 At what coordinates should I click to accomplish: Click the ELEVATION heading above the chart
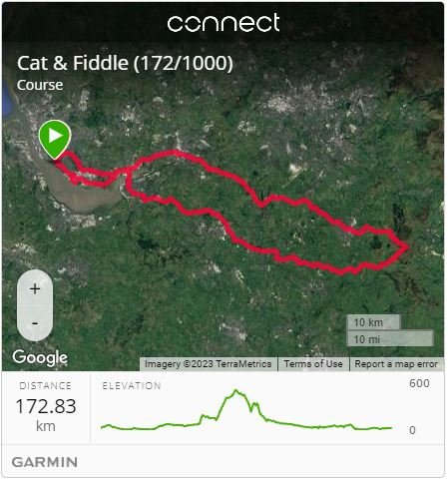(x=132, y=386)
